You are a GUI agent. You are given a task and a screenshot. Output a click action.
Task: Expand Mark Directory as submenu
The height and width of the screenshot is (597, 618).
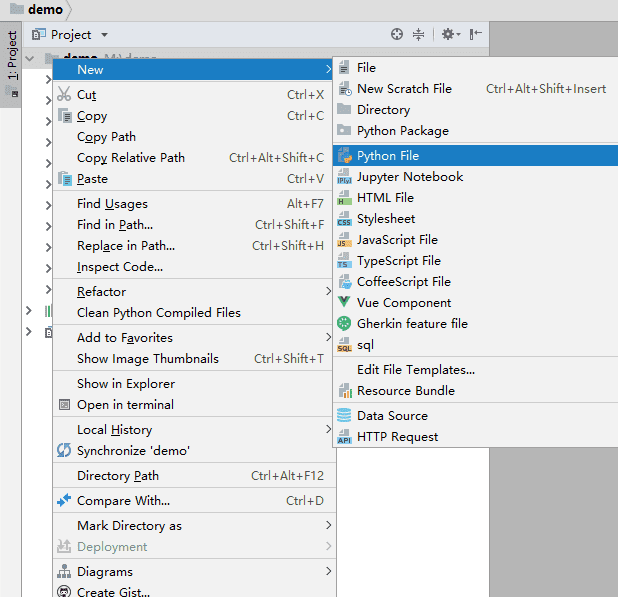194,526
